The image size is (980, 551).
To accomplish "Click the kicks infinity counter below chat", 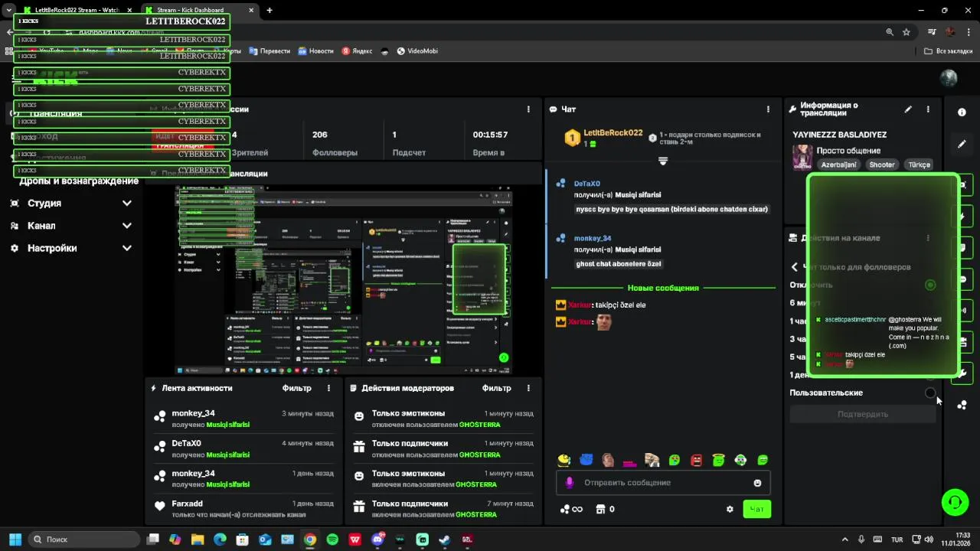I will point(571,509).
